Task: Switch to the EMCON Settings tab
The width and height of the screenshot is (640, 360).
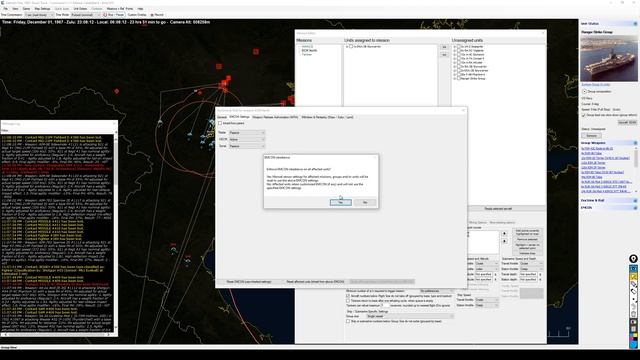Action: 240,117
